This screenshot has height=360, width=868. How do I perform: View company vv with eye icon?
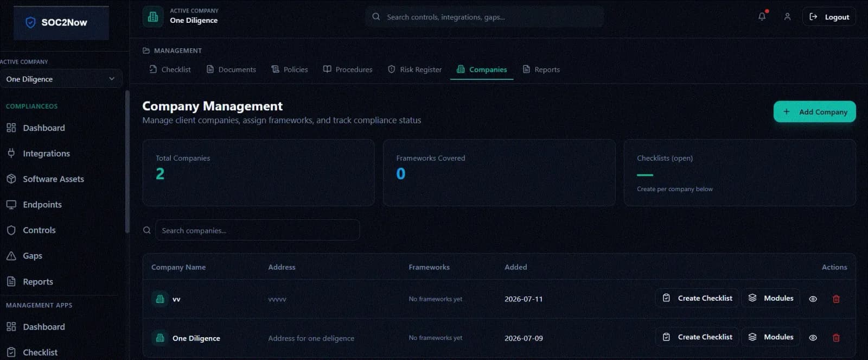(813, 299)
